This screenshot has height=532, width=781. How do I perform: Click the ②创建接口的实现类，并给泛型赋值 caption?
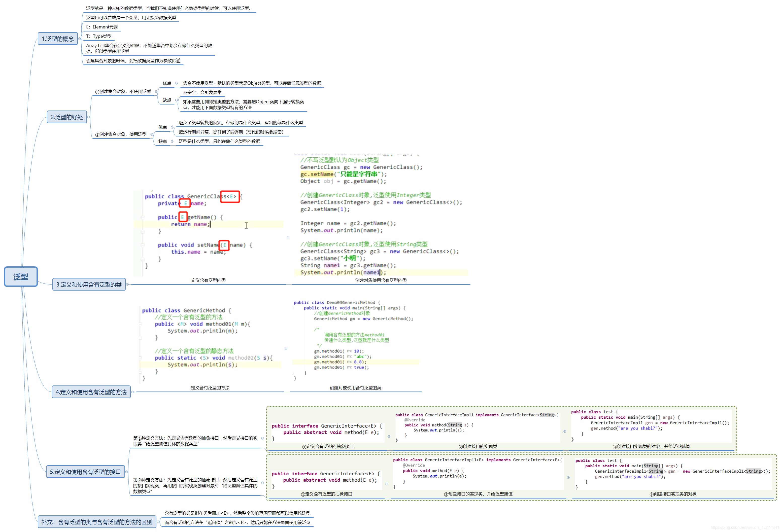(478, 494)
